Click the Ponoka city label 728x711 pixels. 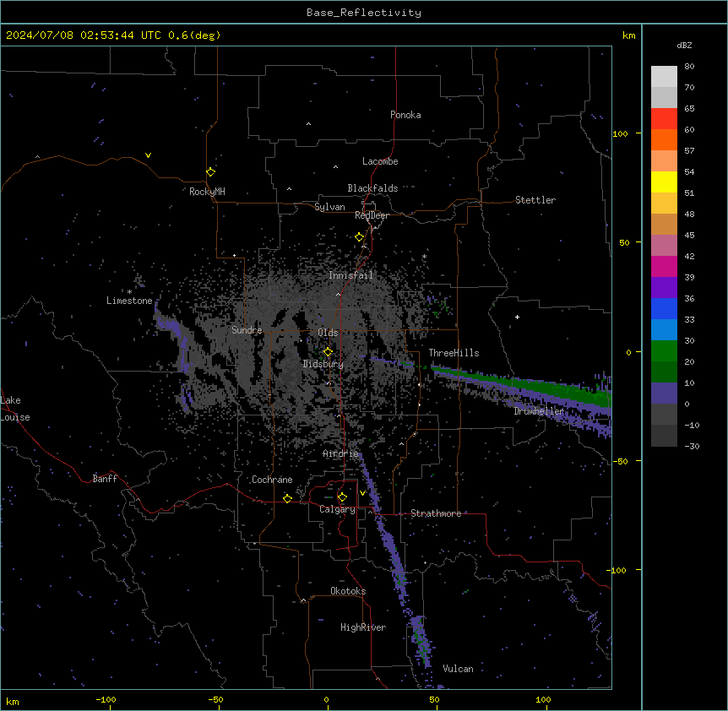click(x=405, y=115)
